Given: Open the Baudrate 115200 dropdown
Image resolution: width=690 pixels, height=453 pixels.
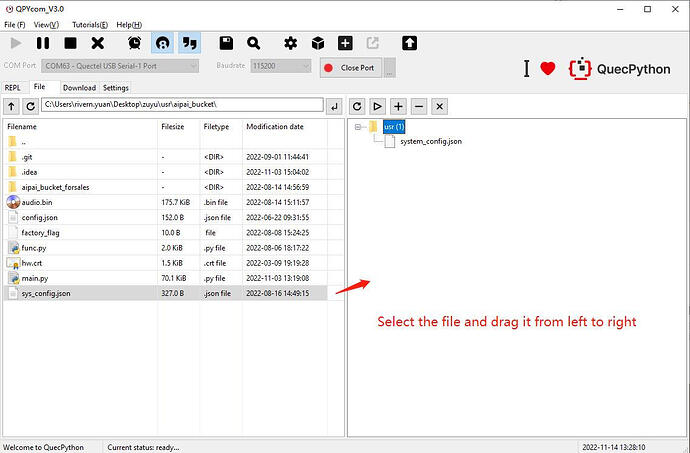Looking at the screenshot, I should coord(281,66).
